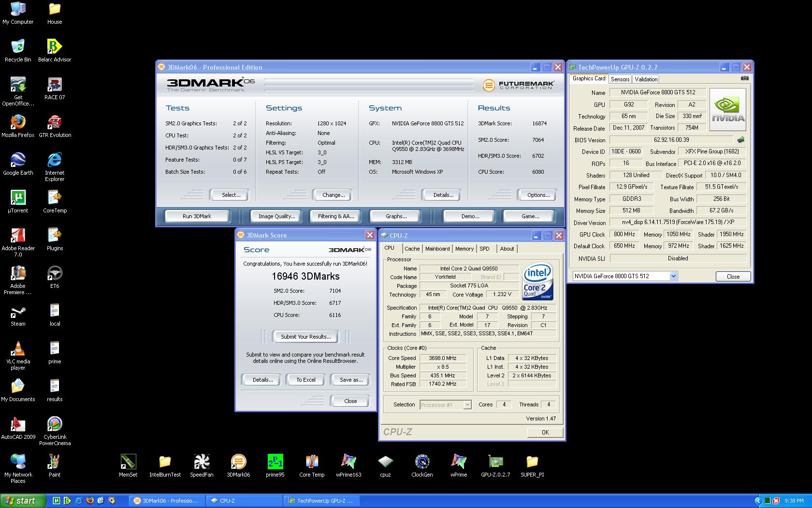Click the Graphs... button in 3DMark06

tap(396, 216)
